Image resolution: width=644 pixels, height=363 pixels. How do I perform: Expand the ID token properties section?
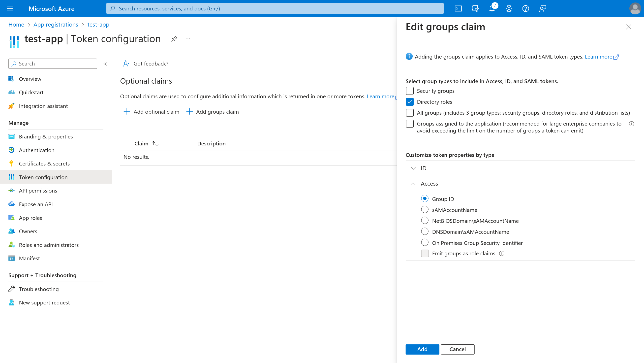coord(413,168)
